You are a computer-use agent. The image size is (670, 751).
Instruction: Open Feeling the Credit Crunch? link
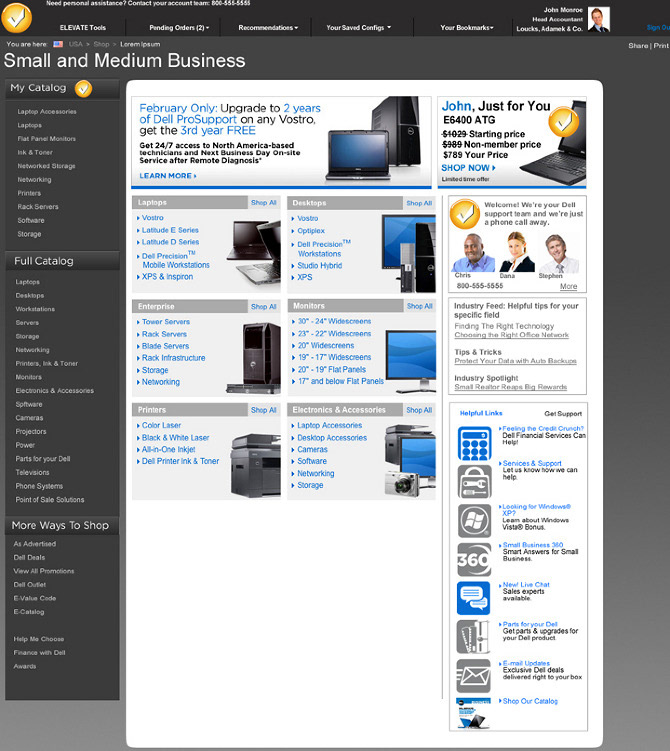tap(543, 428)
